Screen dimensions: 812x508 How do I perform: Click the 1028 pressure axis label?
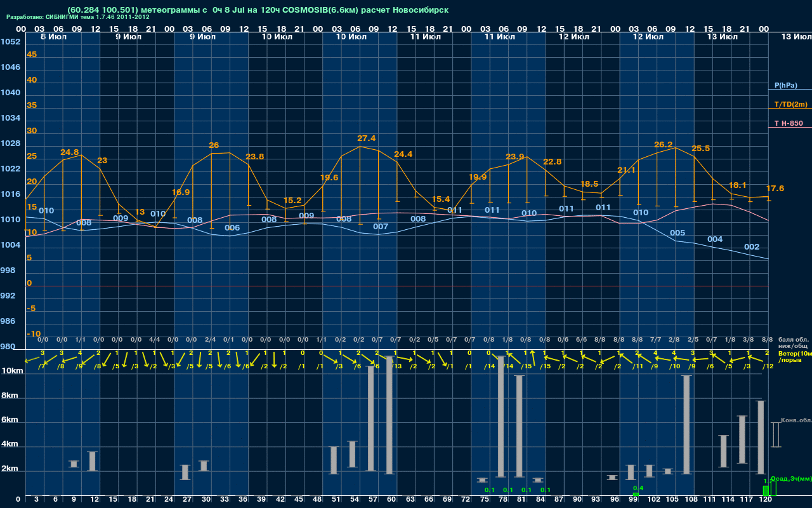(10, 144)
